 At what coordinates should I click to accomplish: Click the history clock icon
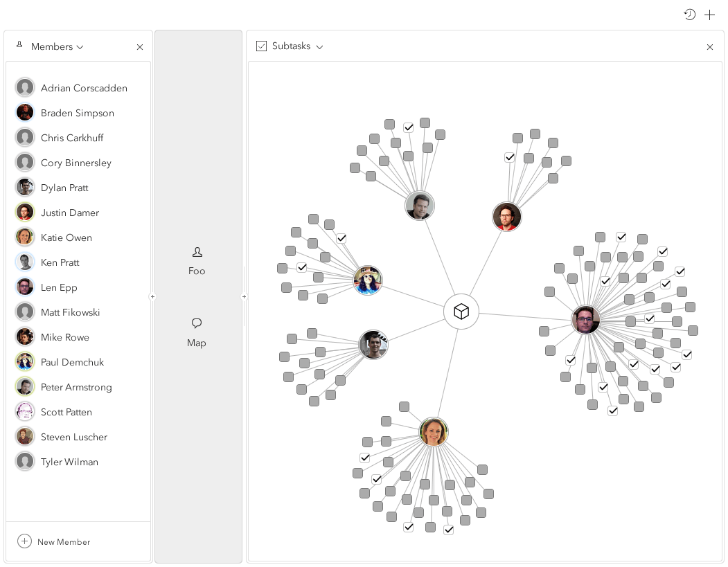tap(689, 15)
